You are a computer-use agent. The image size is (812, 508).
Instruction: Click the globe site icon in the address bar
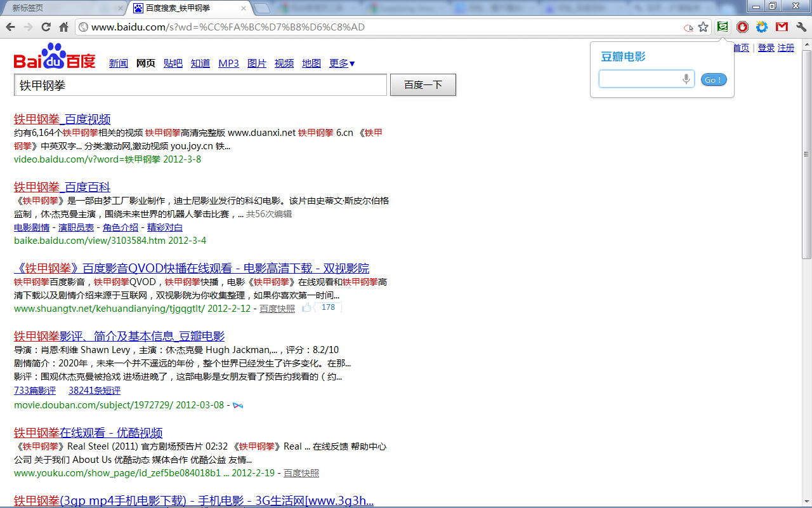83,27
